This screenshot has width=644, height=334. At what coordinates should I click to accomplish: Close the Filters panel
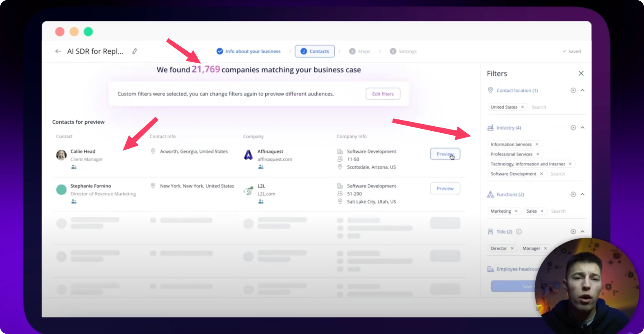pyautogui.click(x=581, y=73)
